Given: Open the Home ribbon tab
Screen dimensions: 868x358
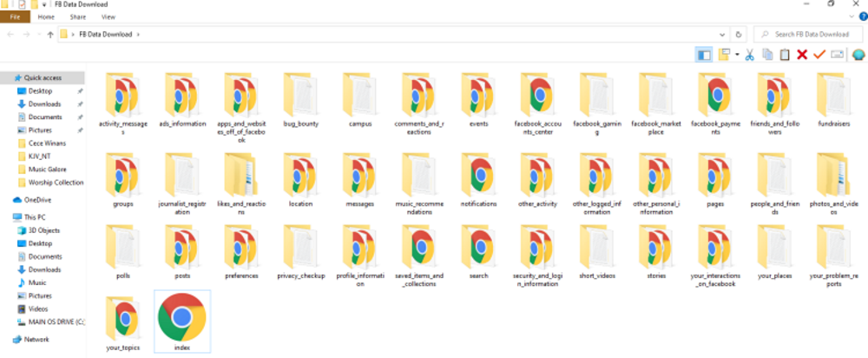Looking at the screenshot, I should (46, 17).
